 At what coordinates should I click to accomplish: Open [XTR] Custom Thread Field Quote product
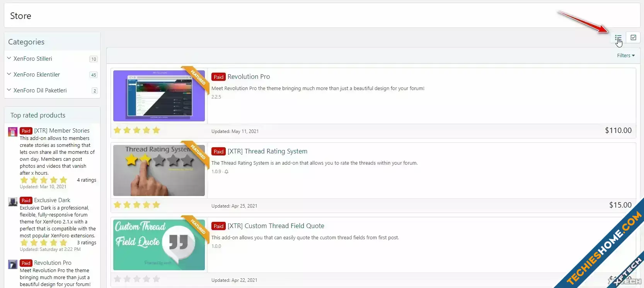(x=276, y=226)
